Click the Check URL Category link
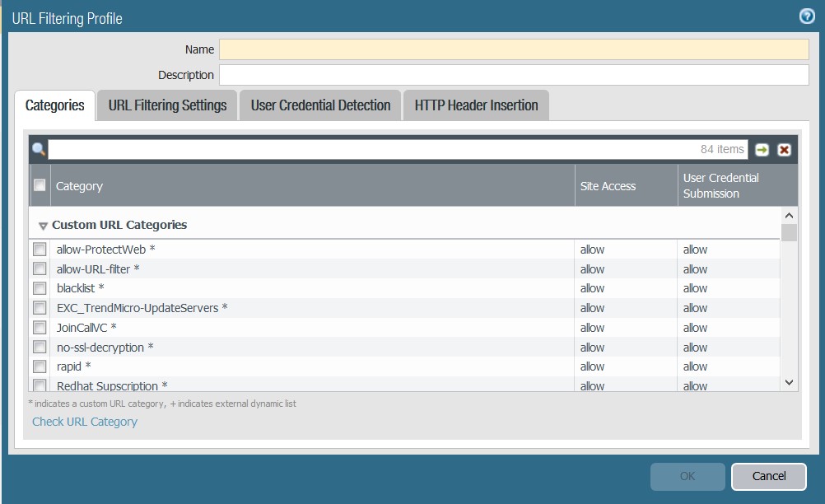This screenshot has width=825, height=504. 85,422
